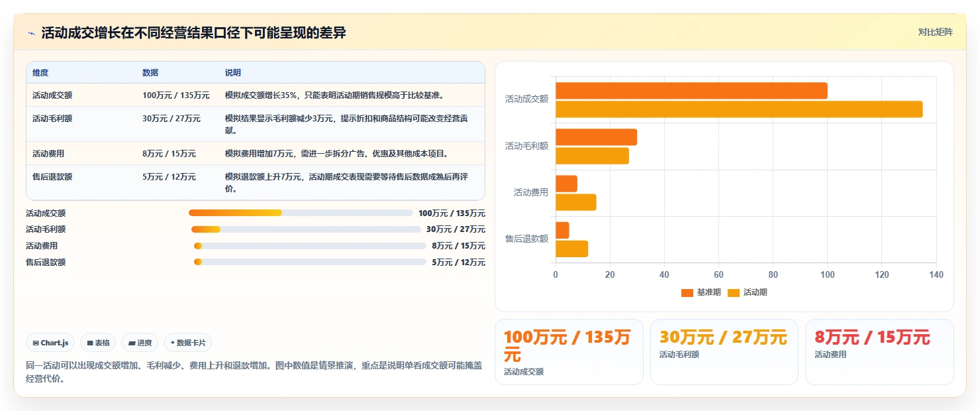This screenshot has height=411, width=980.
Task: Open the 8万元 / 15万元 data card
Action: tap(879, 352)
